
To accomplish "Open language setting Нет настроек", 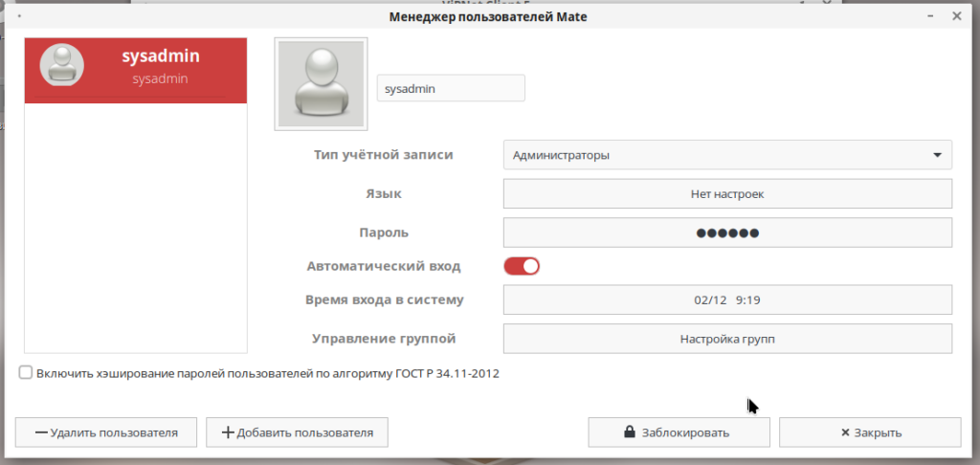I will (727, 193).
